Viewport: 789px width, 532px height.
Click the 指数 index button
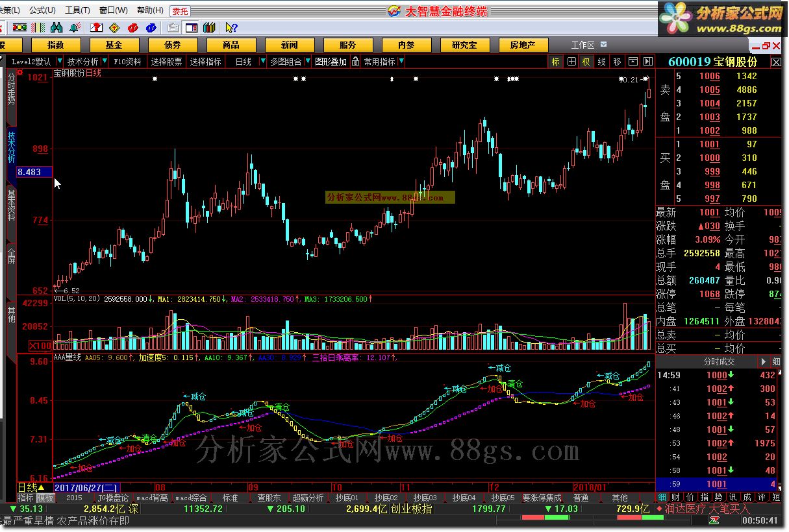pyautogui.click(x=56, y=45)
